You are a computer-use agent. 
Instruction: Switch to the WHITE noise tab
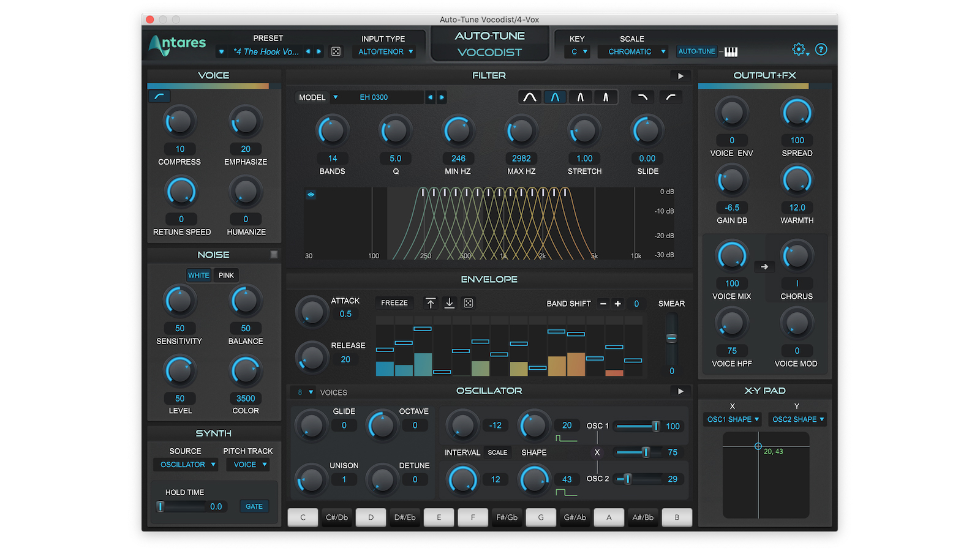coord(198,275)
